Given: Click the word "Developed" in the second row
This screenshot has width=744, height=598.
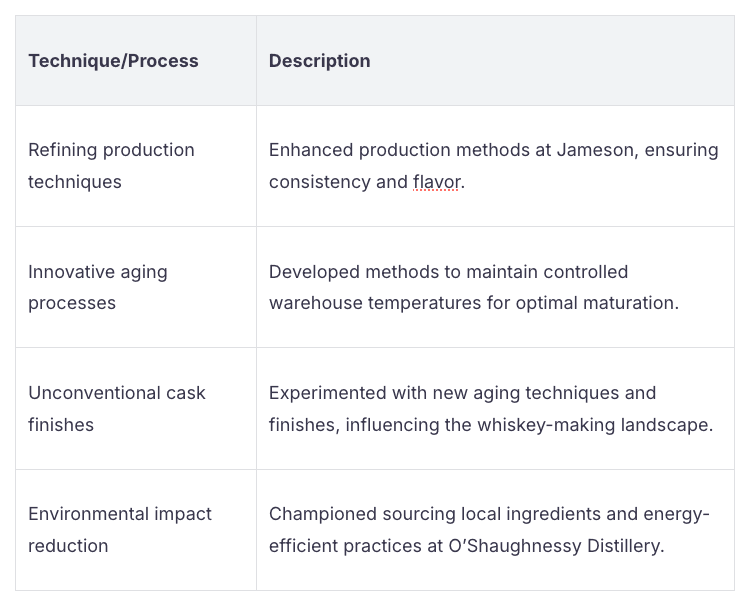Looking at the screenshot, I should pos(311,272).
